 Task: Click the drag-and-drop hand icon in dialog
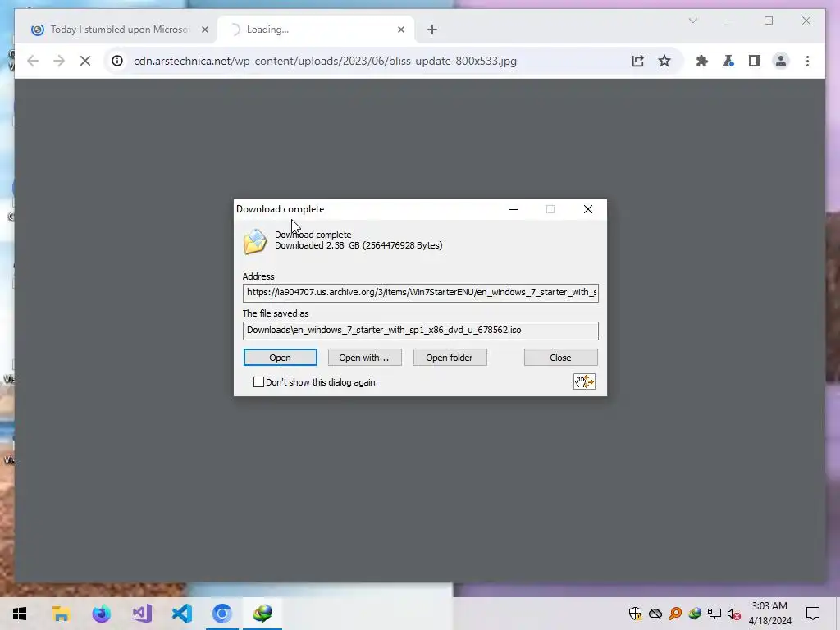[584, 381]
